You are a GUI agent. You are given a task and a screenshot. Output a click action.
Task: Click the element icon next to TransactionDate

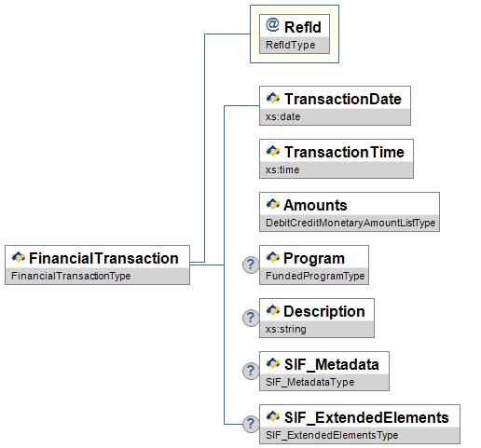point(272,98)
